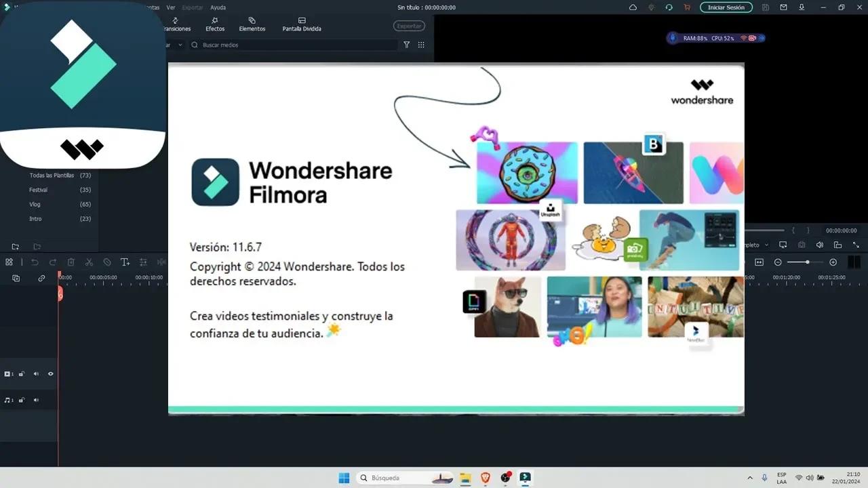This screenshot has width=868, height=488.
Task: Click the search filter funnel icon
Action: (407, 45)
